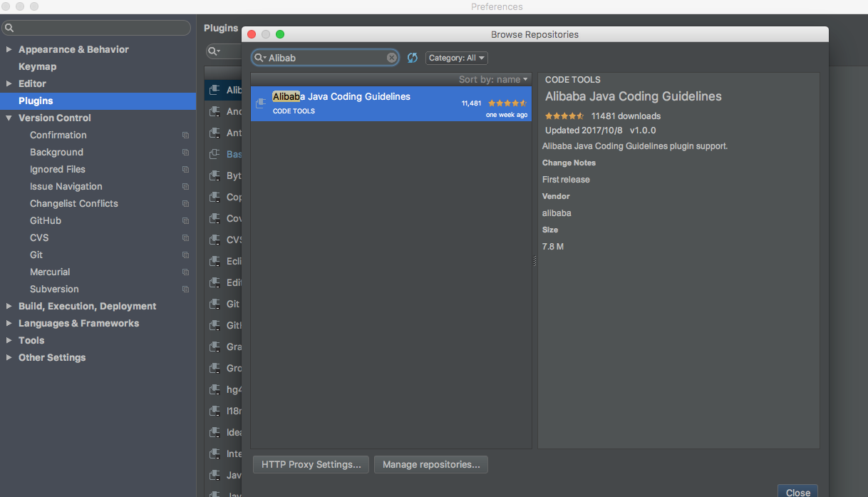Click the 'v1.0.0' version text

coord(643,130)
